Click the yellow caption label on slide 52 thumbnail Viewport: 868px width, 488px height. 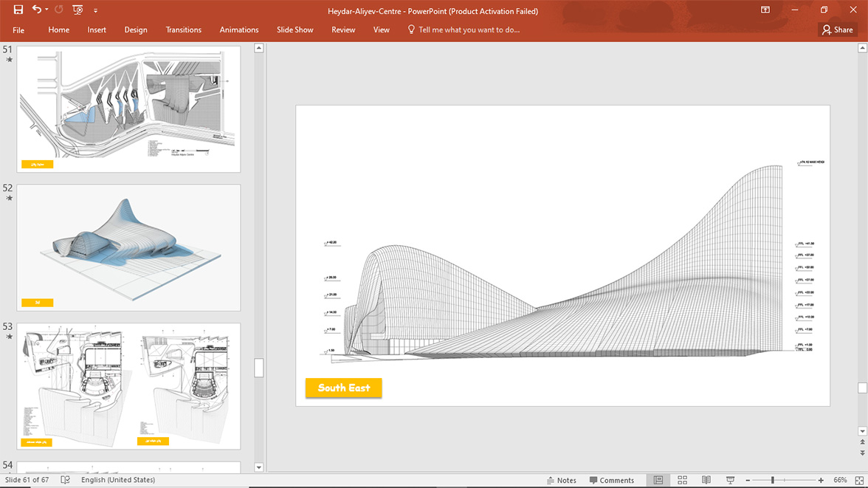37,303
